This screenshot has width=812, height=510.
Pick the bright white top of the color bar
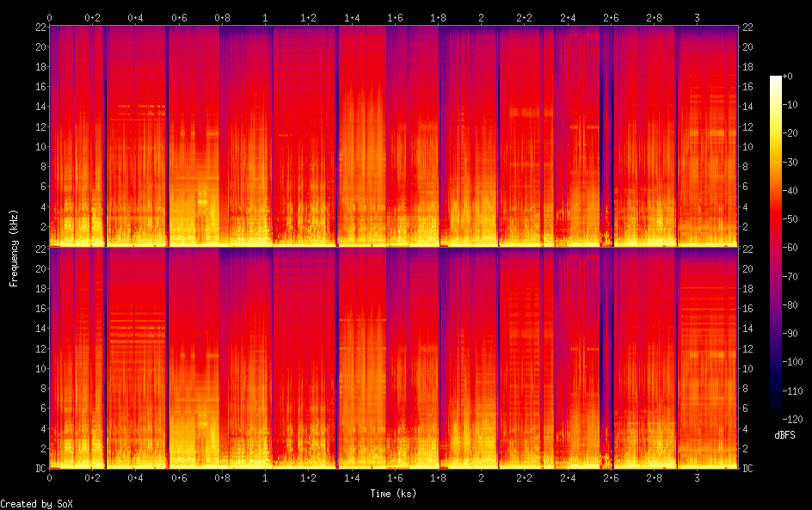click(x=776, y=79)
